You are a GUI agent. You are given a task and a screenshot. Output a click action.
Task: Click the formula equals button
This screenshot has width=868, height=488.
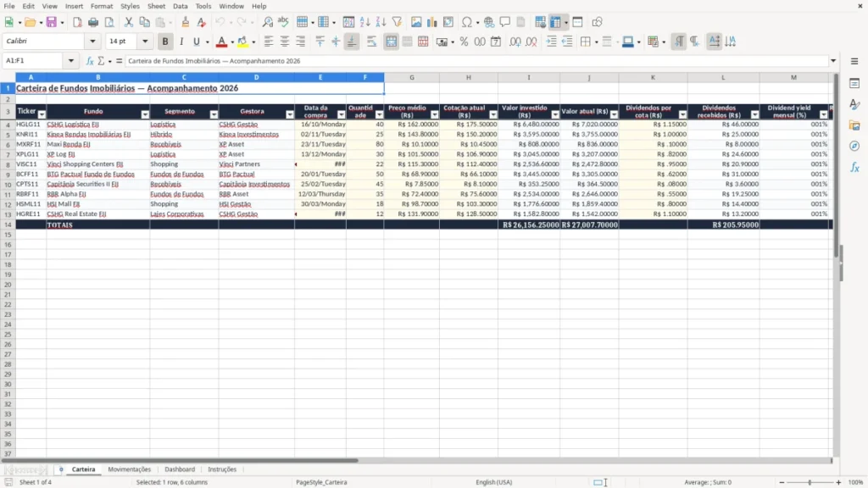click(119, 61)
